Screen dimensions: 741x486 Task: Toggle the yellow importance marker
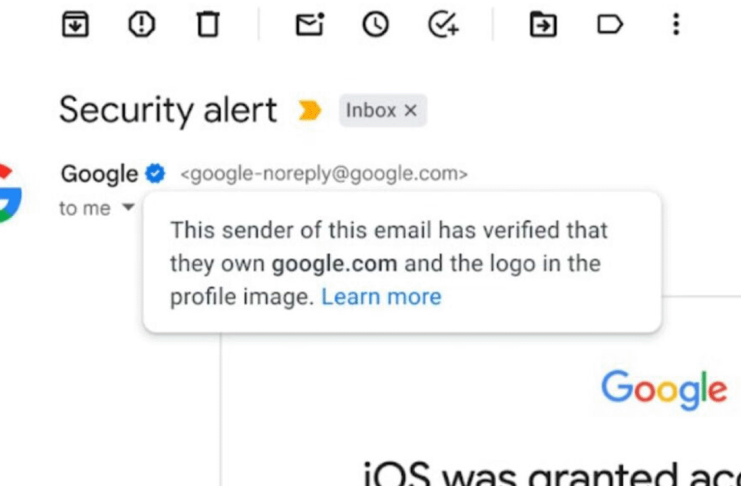(310, 110)
